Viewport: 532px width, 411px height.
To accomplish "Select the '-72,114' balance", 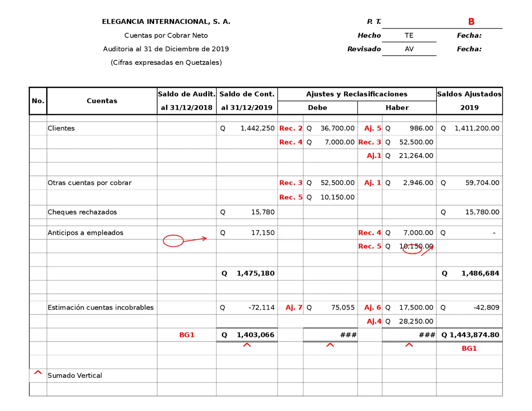I will click(261, 308).
